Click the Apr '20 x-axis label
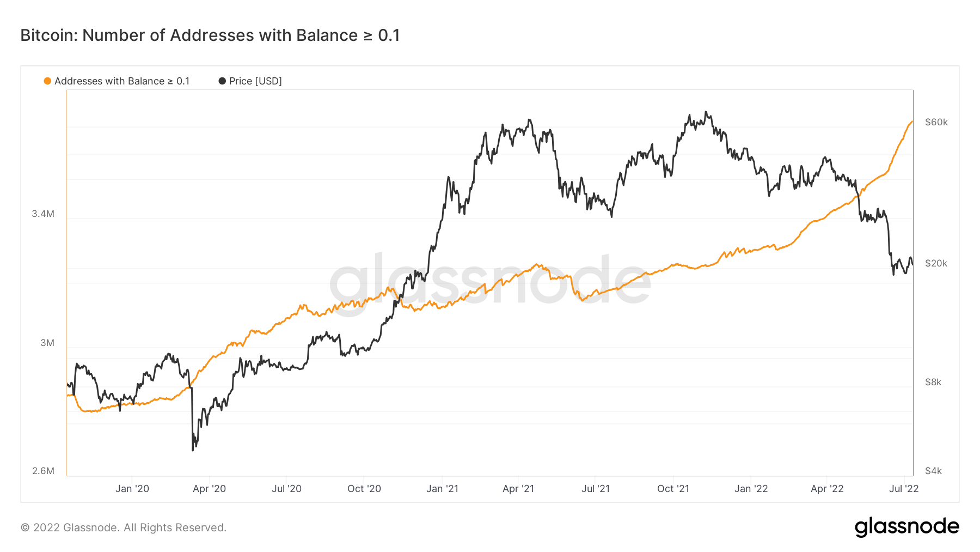 pyautogui.click(x=209, y=489)
